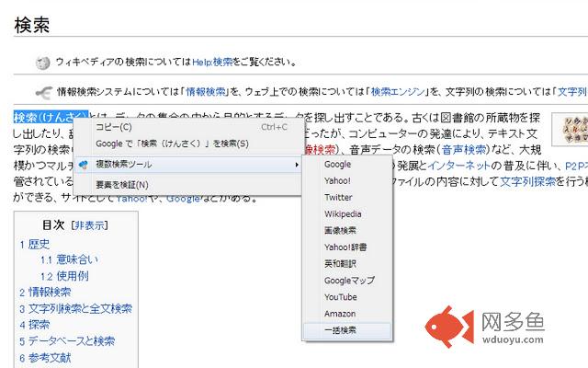This screenshot has width=588, height=368.
Task: Select Googleマップ in the submenu
Action: [349, 281]
